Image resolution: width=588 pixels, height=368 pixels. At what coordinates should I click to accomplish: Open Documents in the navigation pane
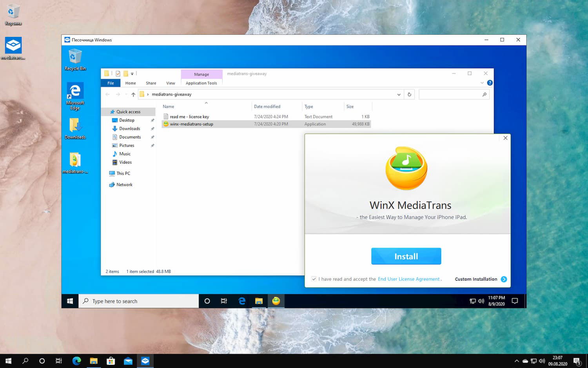(x=130, y=137)
